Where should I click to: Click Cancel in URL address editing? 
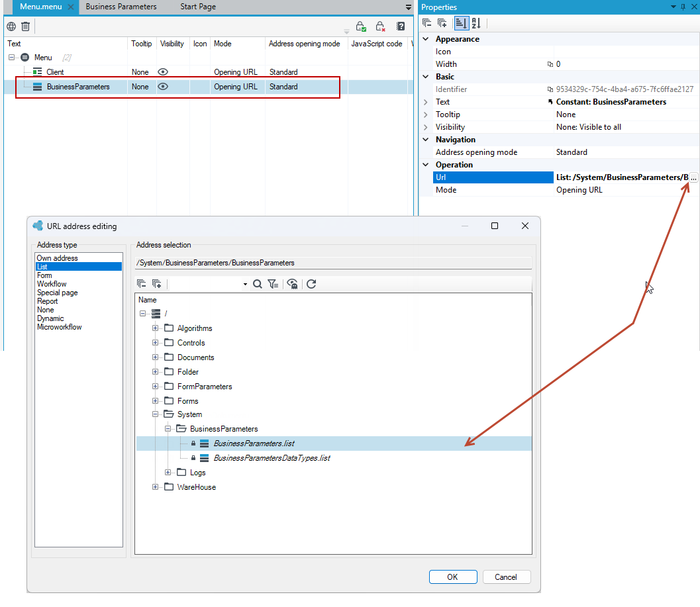click(x=506, y=577)
